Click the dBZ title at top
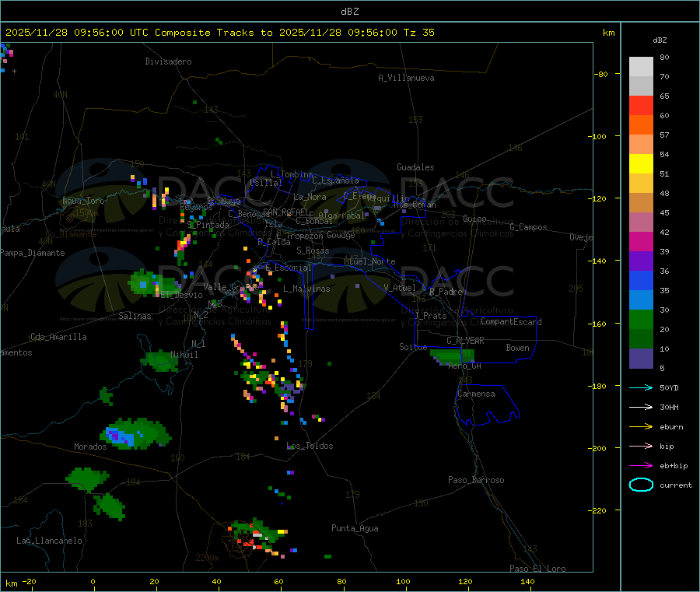Viewport: 700px width, 592px height. [x=349, y=11]
